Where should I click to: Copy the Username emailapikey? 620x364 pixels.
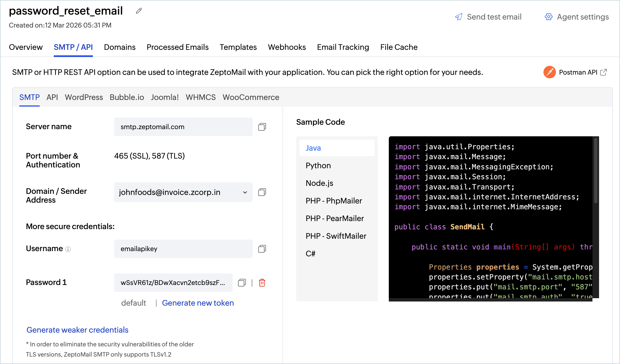click(262, 249)
